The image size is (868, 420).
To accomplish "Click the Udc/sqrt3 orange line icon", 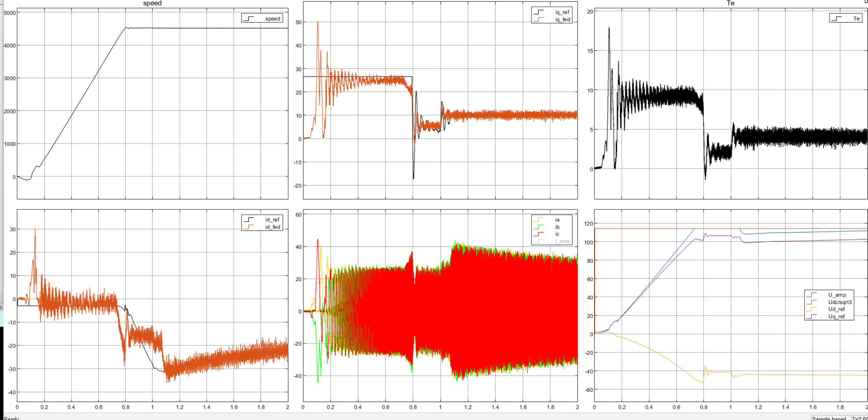I will 811,302.
